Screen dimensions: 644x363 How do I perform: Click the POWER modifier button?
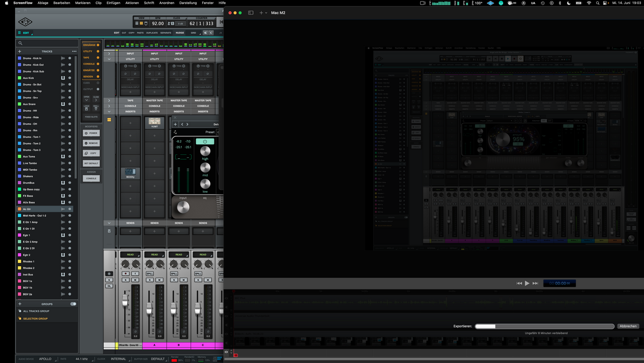[x=91, y=133]
